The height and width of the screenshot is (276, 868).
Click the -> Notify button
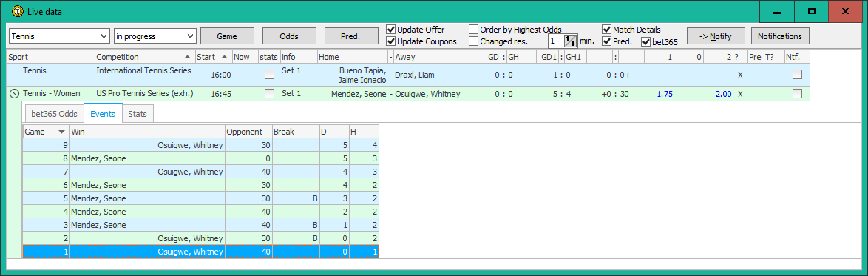(x=716, y=36)
